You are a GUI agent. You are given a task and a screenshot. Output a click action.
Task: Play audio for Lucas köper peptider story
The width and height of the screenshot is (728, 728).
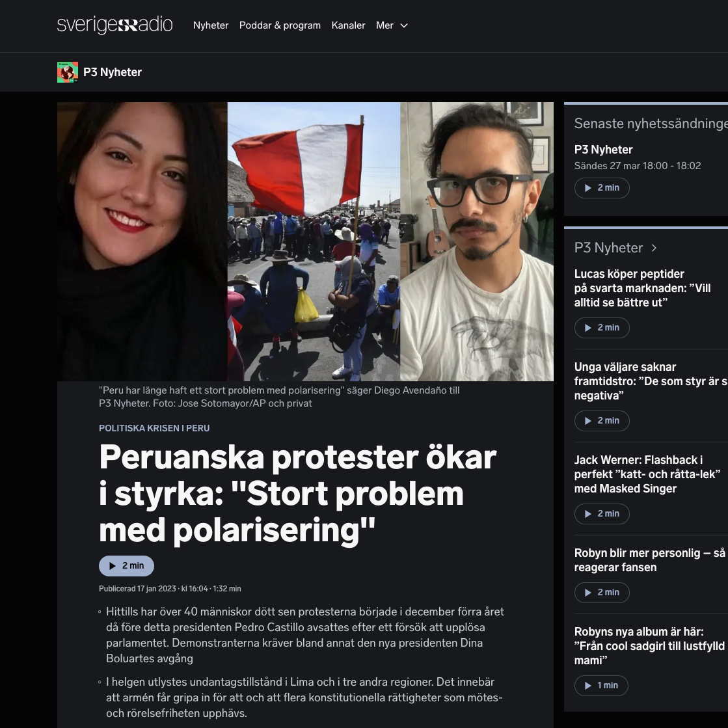point(602,328)
